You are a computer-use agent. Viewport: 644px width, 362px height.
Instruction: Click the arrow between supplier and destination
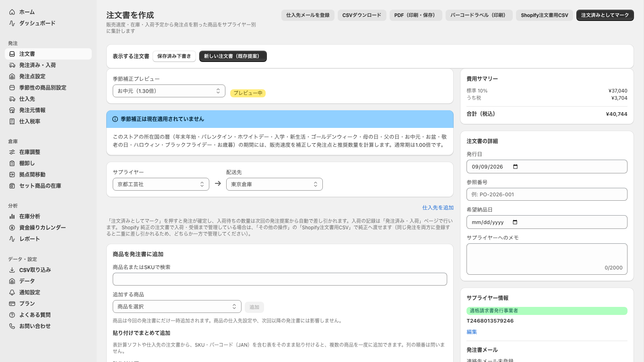[x=218, y=183]
